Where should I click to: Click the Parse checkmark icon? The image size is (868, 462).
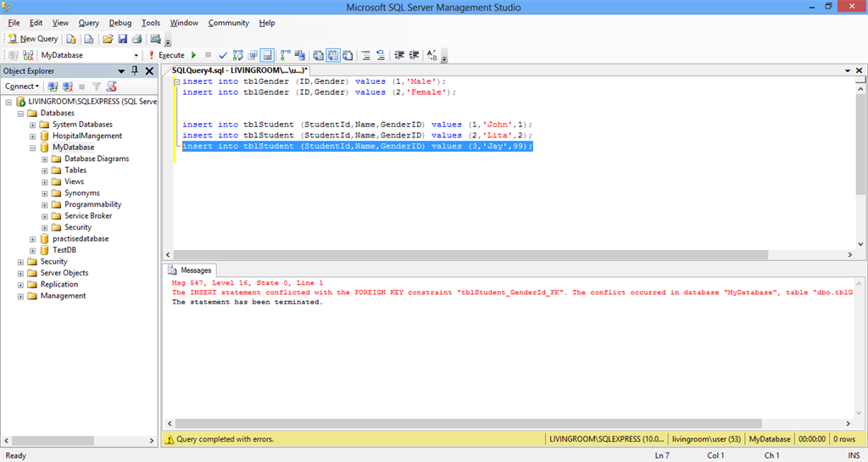coord(223,55)
